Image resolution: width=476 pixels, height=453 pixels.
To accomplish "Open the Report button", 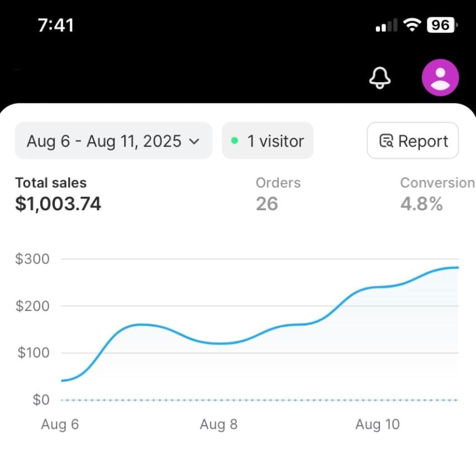I will click(x=412, y=140).
